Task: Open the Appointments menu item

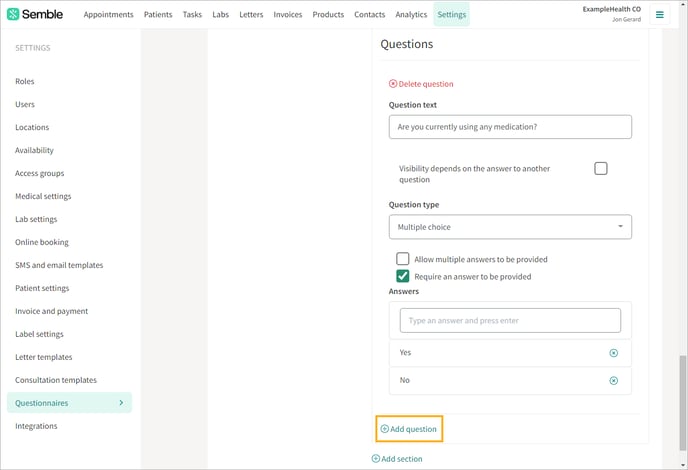Action: coord(108,14)
